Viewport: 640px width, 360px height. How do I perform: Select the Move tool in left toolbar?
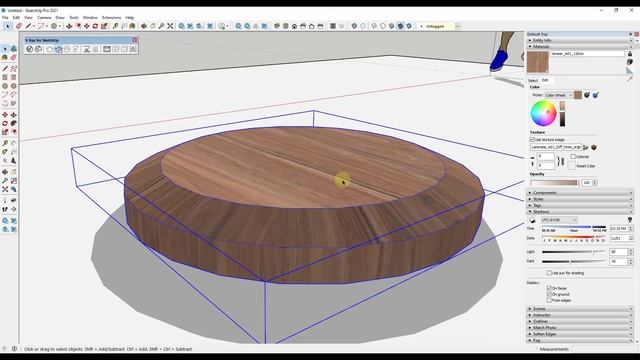point(5,115)
